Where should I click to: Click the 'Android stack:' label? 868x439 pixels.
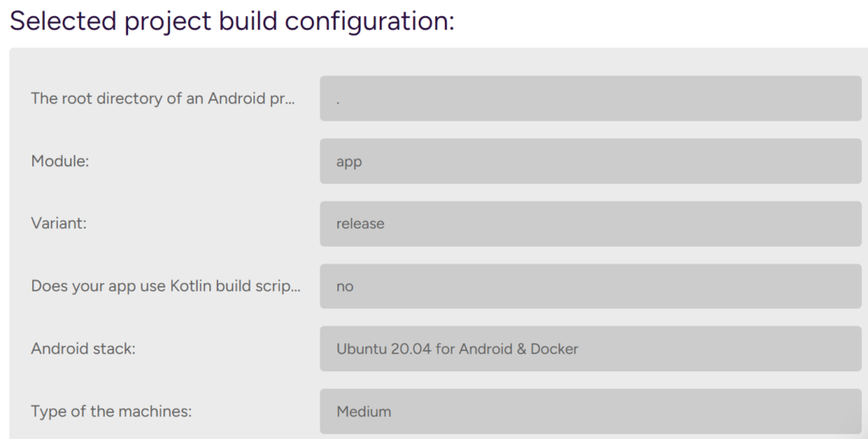pos(83,348)
